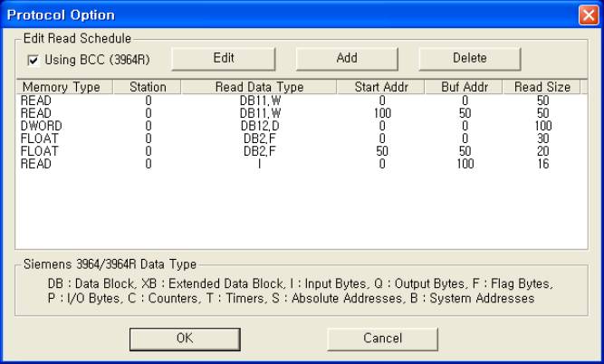Click the Buf Addr column header
The image size is (604, 364).
click(x=465, y=87)
